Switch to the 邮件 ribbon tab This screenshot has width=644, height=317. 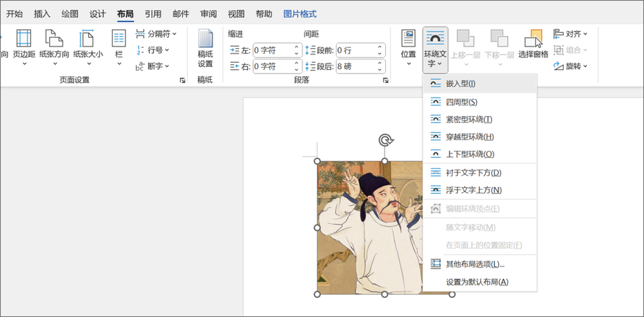pyautogui.click(x=181, y=14)
